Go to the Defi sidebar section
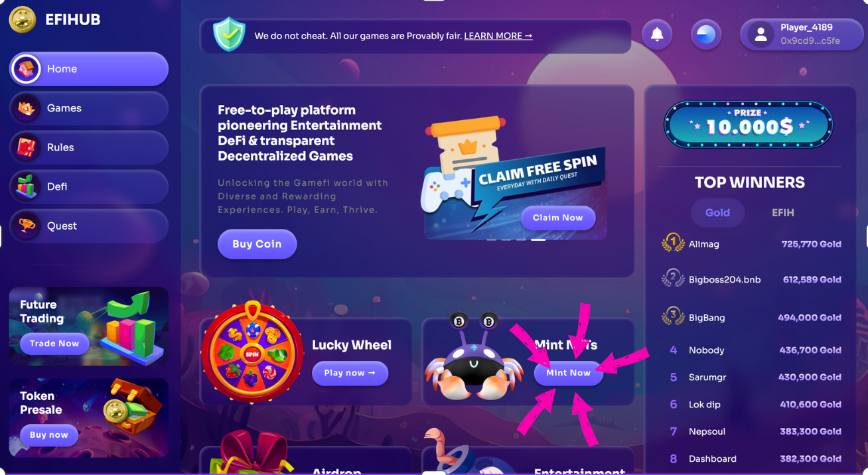 [x=89, y=186]
